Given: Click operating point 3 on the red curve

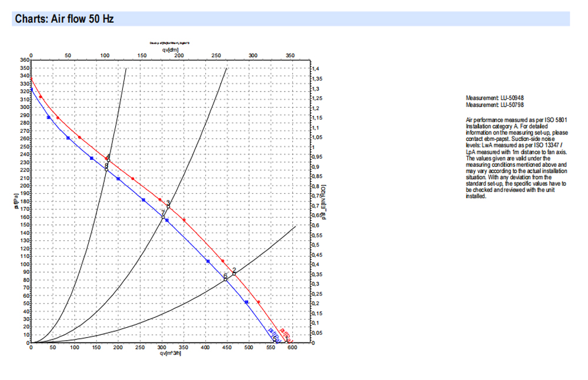Looking at the screenshot, I should point(168,207).
